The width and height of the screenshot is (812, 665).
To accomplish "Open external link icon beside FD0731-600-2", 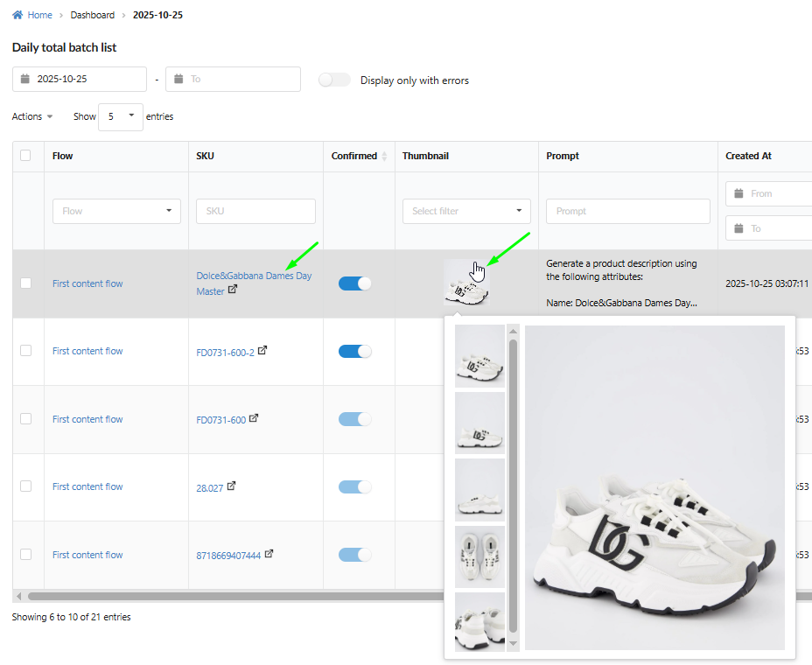I will pos(262,351).
